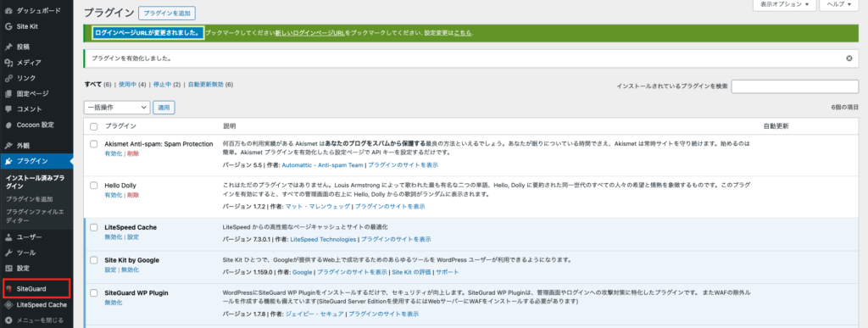Activate Akismet via 有効化 link

pyautogui.click(x=113, y=153)
